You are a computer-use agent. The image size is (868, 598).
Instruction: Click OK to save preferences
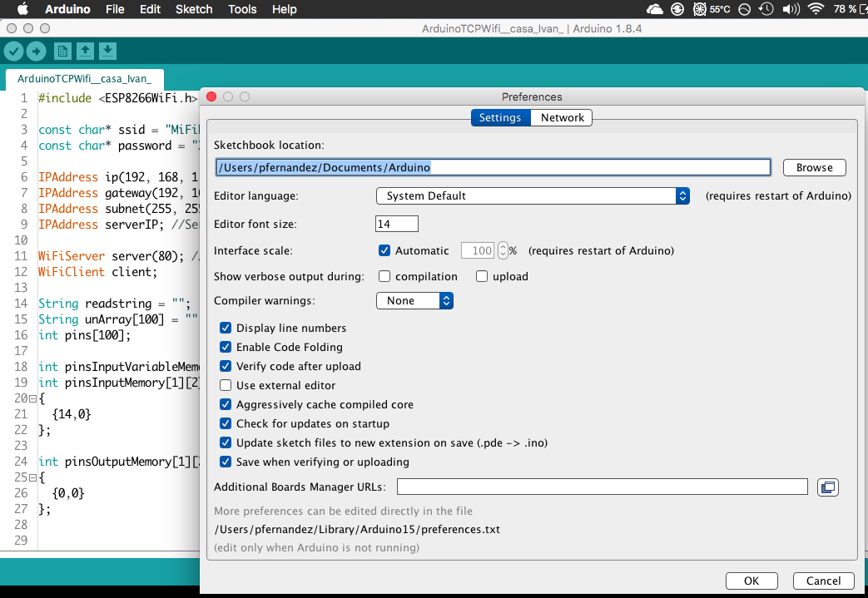point(751,581)
